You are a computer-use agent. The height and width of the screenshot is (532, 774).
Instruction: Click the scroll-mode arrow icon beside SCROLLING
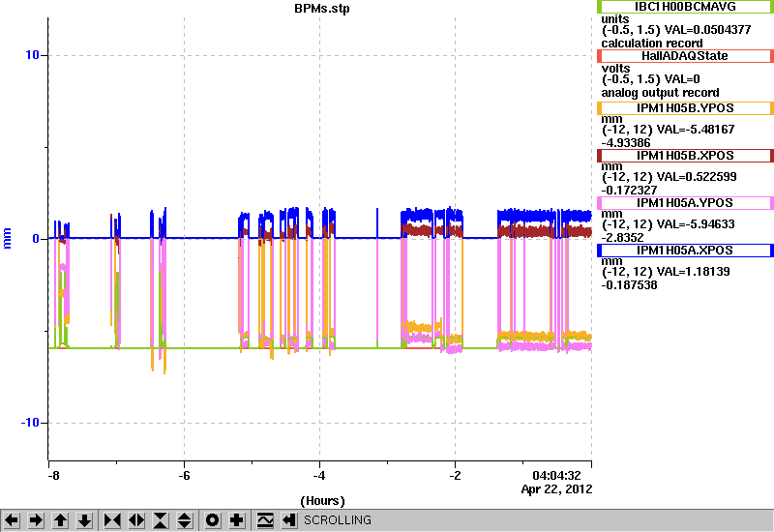coord(289,520)
